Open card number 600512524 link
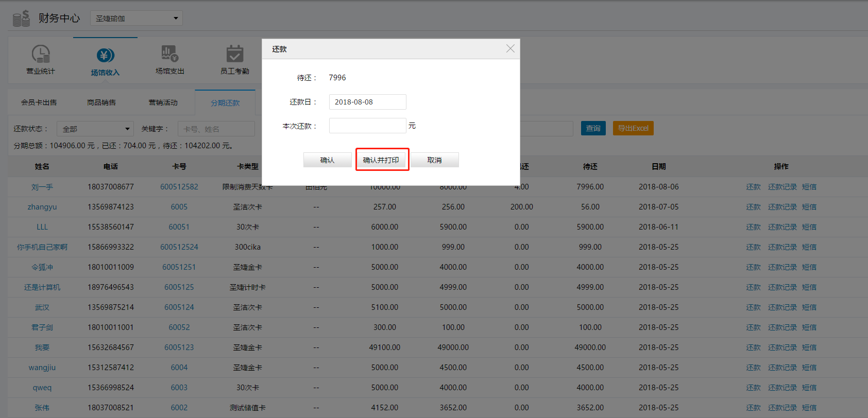 click(x=179, y=247)
